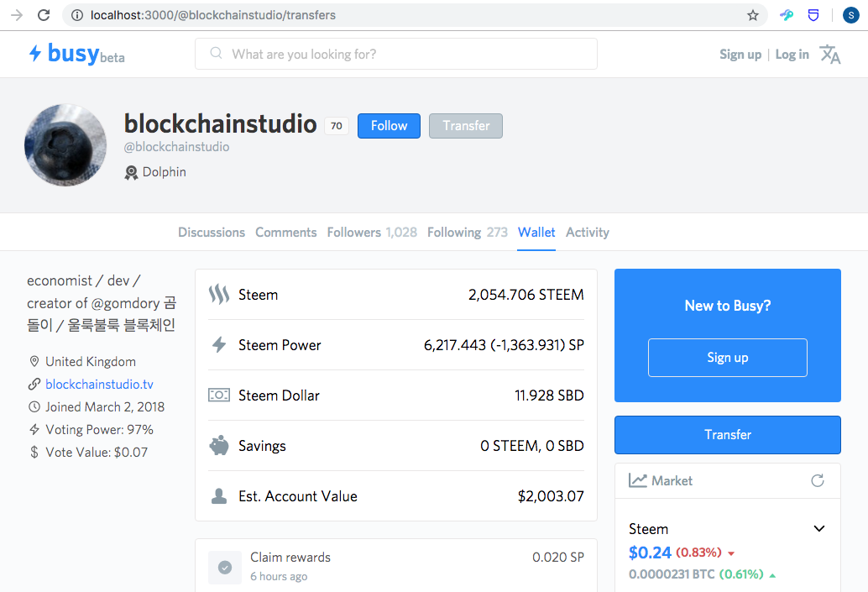Click the Steem Dollar banknote icon
The image size is (868, 592).
tap(218, 395)
